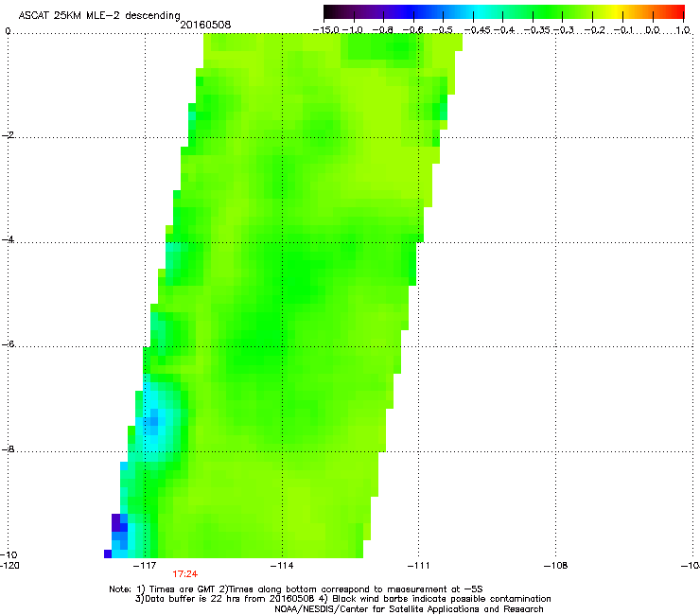The width and height of the screenshot is (700, 615).
Task: Choose the "-0.35" color scale label
Action: [x=537, y=30]
